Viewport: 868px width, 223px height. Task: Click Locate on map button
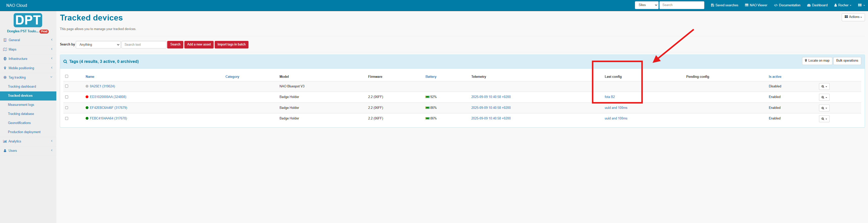(817, 61)
